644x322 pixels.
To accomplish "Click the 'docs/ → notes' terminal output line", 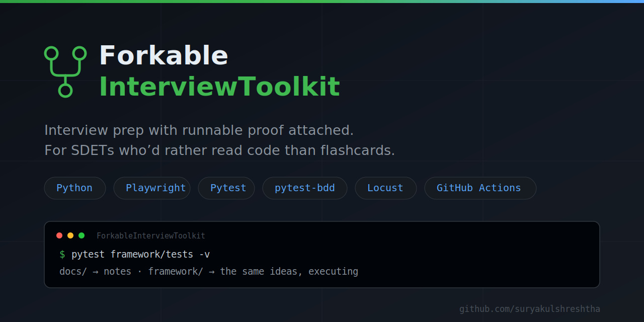I will [209, 272].
